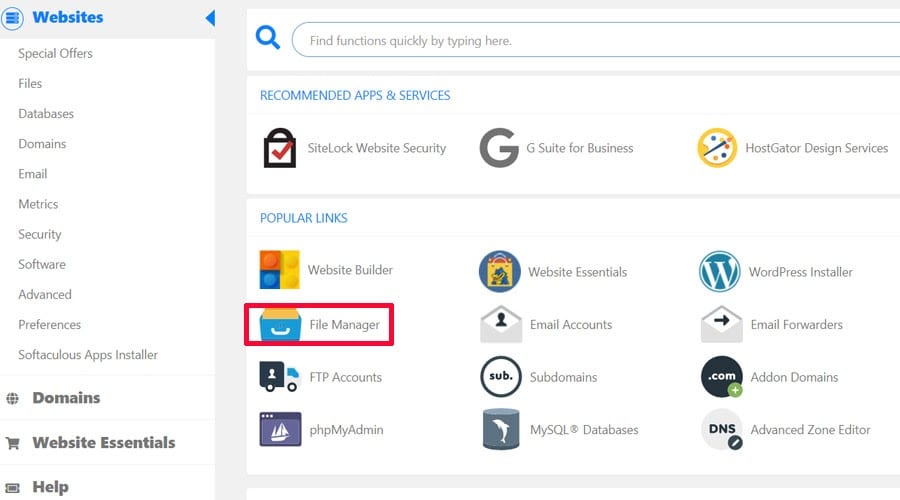Select Files in the sidebar menu
Screen dimensions: 900x500
click(30, 83)
